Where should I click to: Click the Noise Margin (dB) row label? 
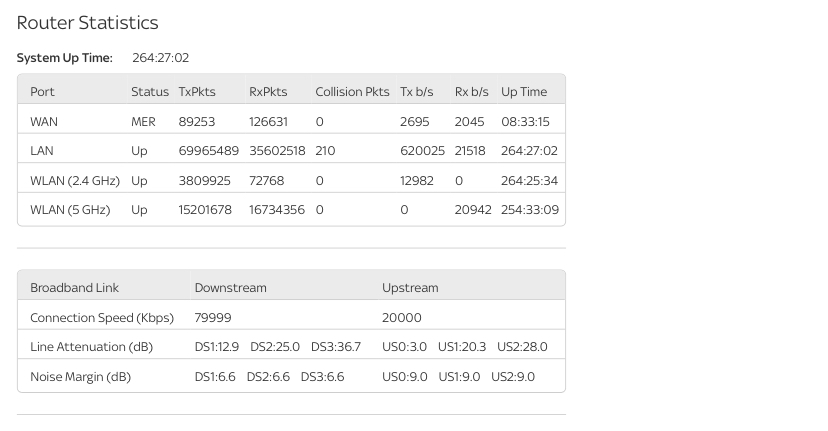click(80, 377)
